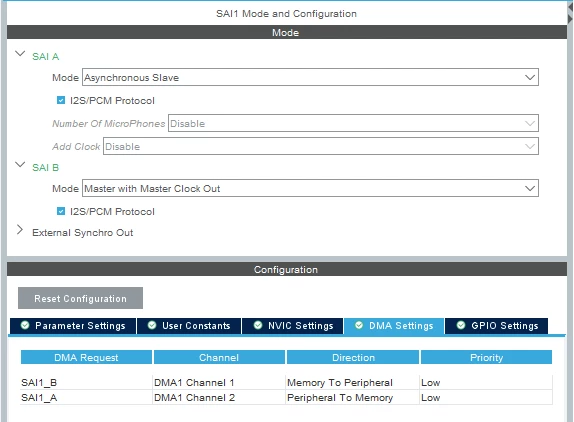Click the SAI A section label

click(x=45, y=56)
